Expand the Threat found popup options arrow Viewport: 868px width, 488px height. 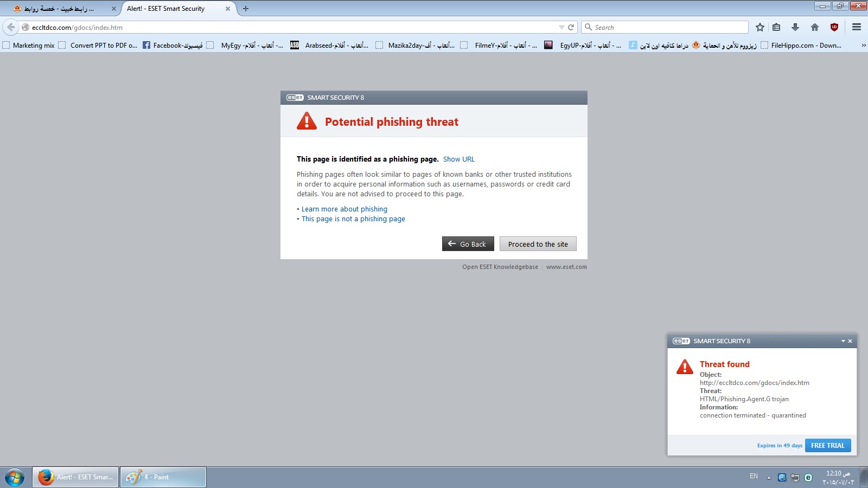point(843,341)
